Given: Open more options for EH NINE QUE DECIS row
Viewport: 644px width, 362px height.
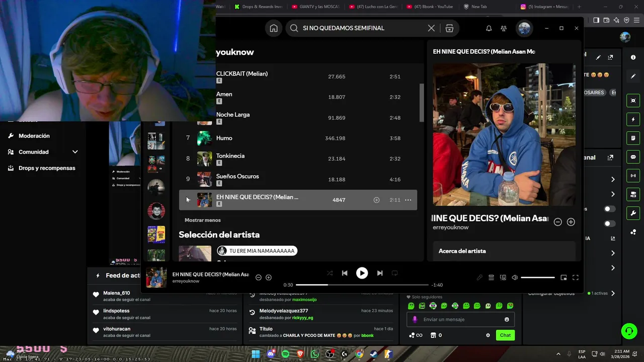Looking at the screenshot, I should [408, 200].
